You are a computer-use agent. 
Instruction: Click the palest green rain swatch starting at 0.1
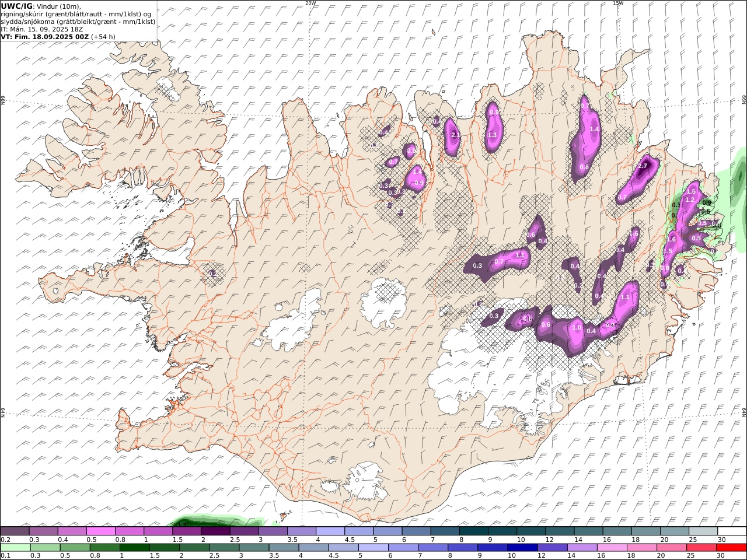(x=15, y=548)
